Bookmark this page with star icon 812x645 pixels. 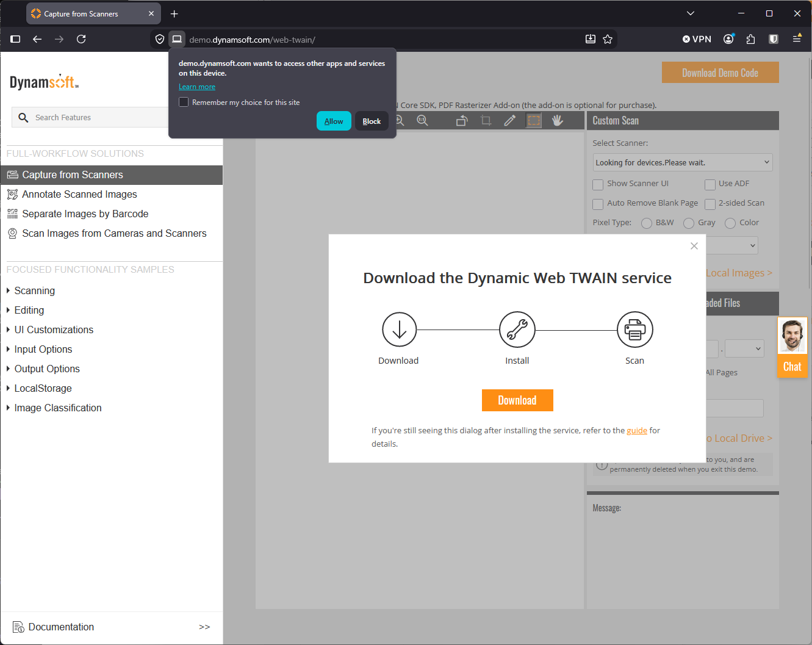[x=608, y=39]
